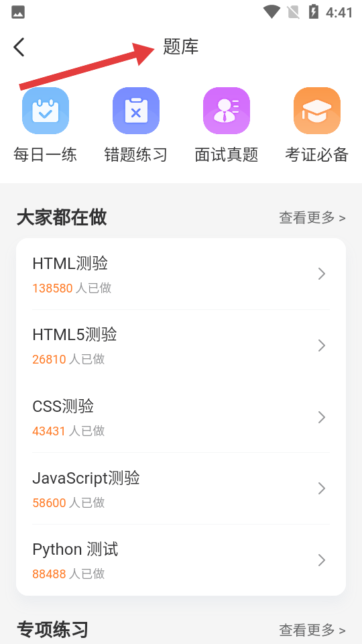Image resolution: width=362 pixels, height=644 pixels.
Task: Expand the JavaScript测验 row chevron
Action: pyautogui.click(x=322, y=488)
